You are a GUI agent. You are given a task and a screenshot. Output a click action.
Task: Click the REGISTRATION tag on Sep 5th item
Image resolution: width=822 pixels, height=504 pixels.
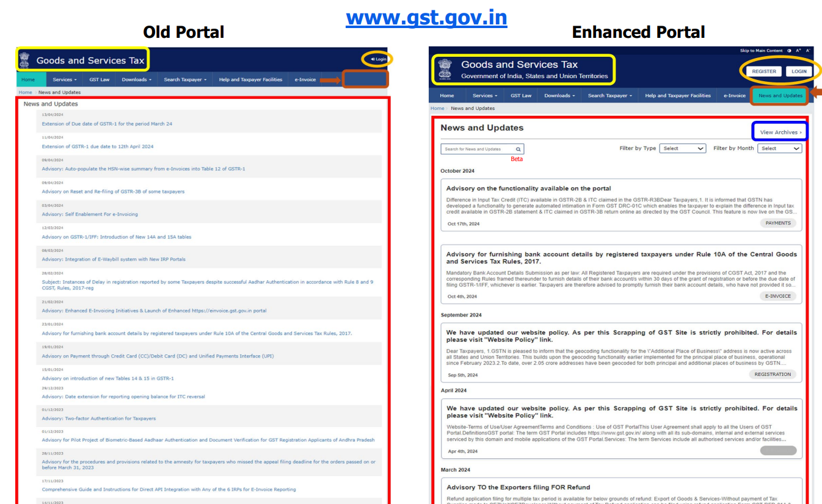coord(773,375)
